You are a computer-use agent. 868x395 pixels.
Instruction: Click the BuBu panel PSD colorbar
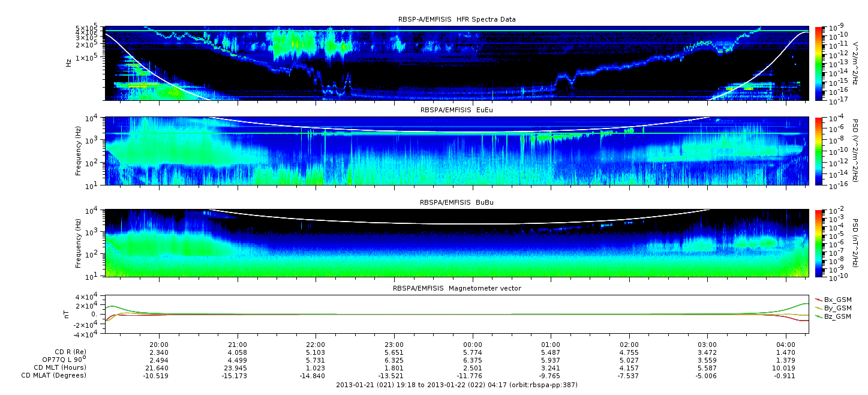point(819,243)
